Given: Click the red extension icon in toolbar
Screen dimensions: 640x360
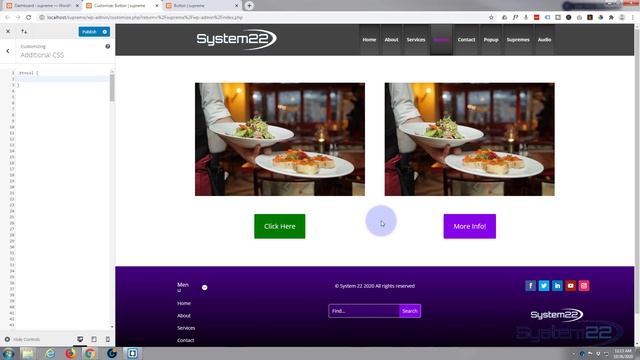Looking at the screenshot, I should 537,18.
